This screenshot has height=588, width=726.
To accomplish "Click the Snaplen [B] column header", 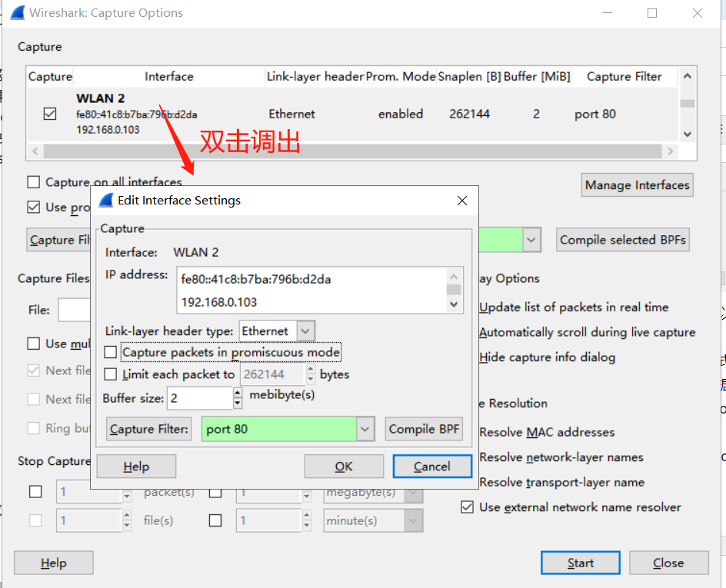I will (x=469, y=76).
